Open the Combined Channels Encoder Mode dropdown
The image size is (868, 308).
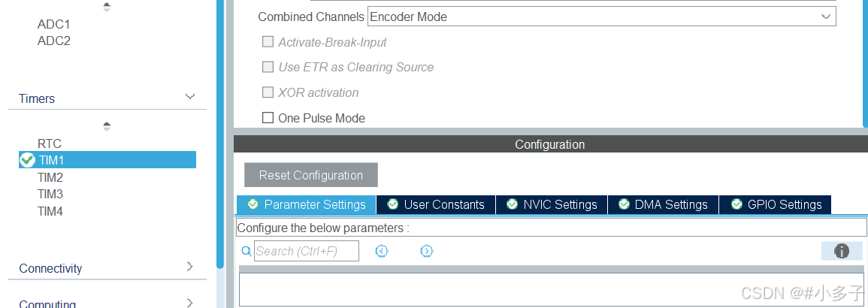(x=602, y=17)
